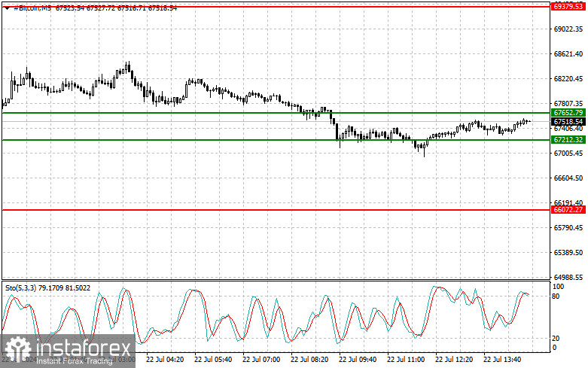Select the 69379.53 red price label
The width and height of the screenshot is (588, 368).
coord(568,6)
